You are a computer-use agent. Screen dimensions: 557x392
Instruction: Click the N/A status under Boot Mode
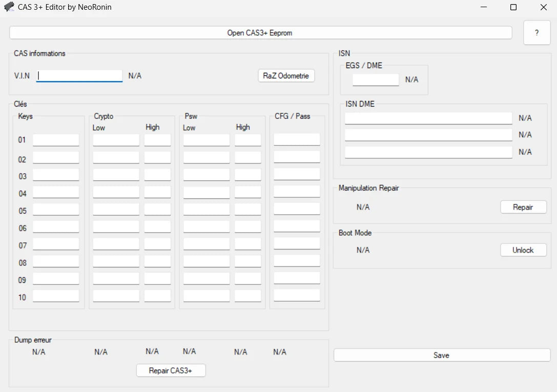pos(363,250)
